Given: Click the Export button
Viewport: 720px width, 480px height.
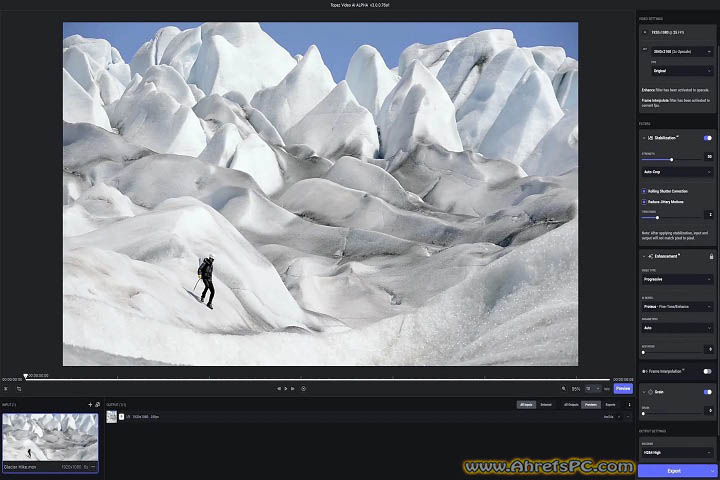Looking at the screenshot, I should (674, 471).
